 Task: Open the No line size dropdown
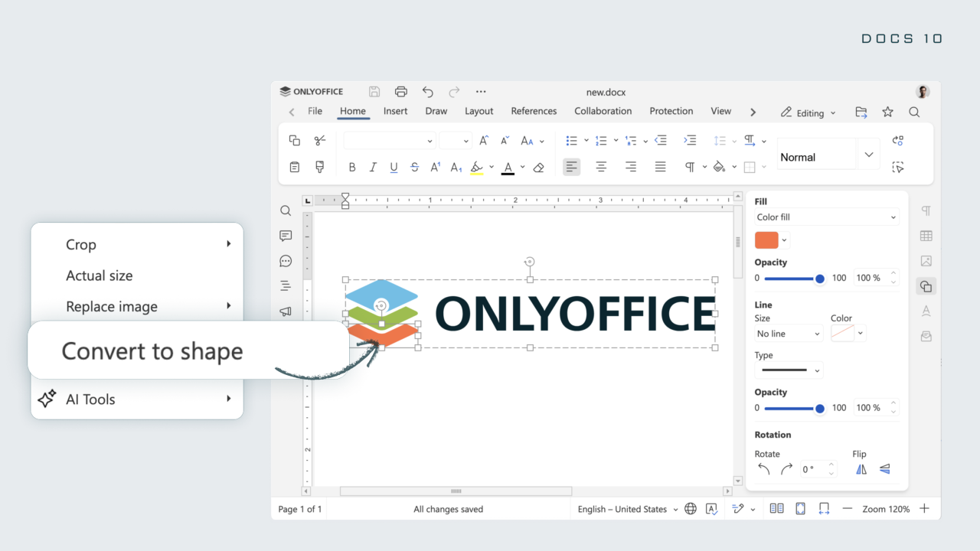tap(789, 334)
